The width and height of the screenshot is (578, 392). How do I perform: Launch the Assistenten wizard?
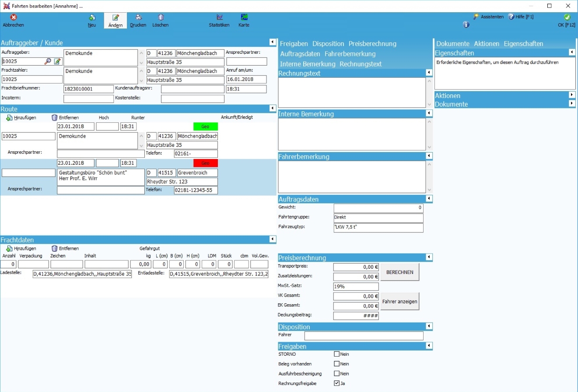[488, 17]
